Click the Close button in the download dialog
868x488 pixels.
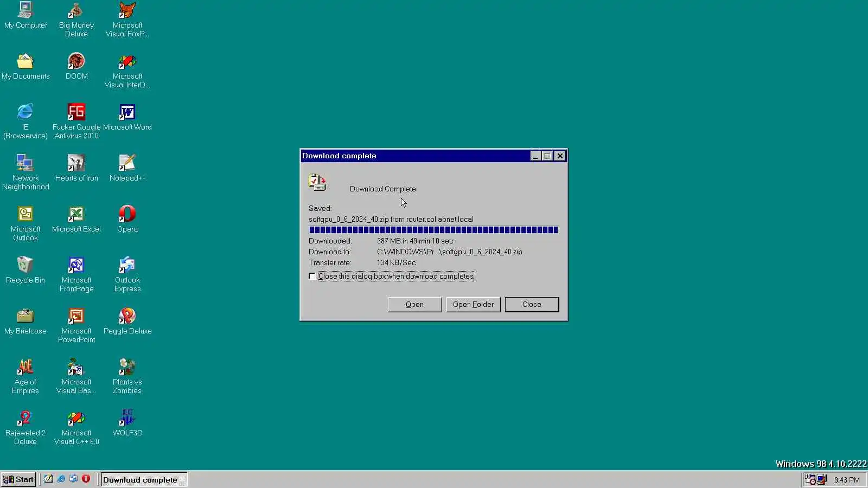tap(532, 304)
